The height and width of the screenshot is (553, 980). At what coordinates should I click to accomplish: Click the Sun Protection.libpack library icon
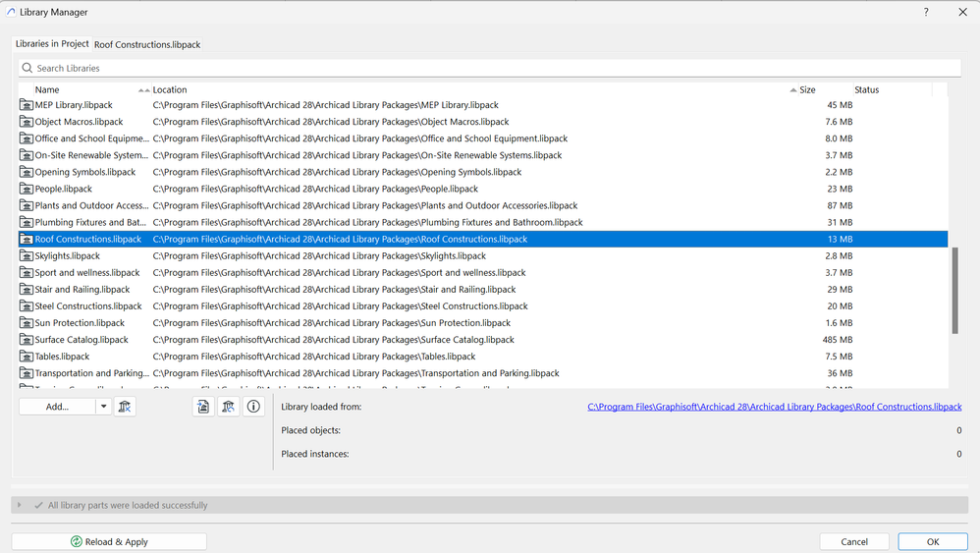tap(27, 323)
